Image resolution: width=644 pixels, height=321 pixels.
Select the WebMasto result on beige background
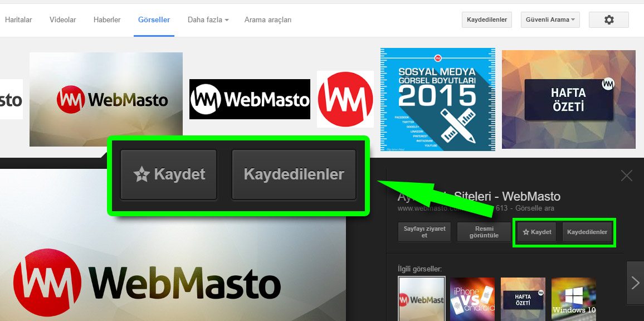point(106,99)
